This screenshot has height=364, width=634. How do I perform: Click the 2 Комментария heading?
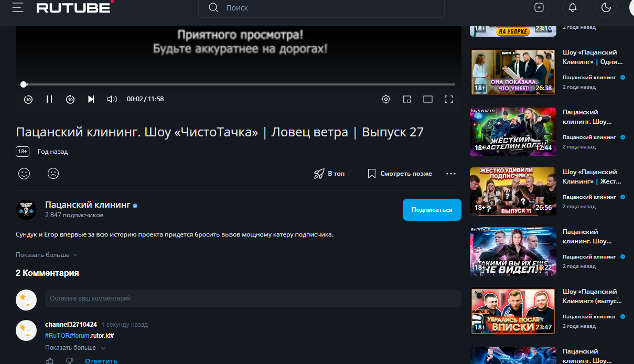pos(47,273)
